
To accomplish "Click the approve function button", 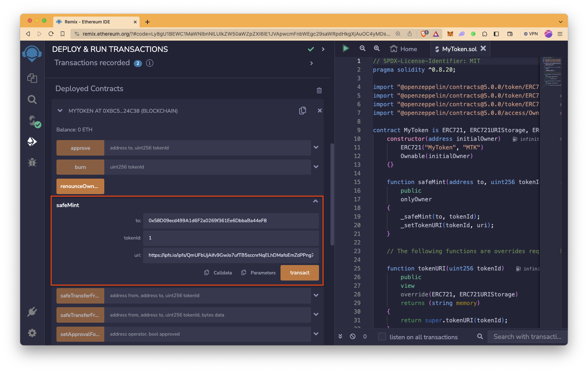I will click(x=80, y=148).
